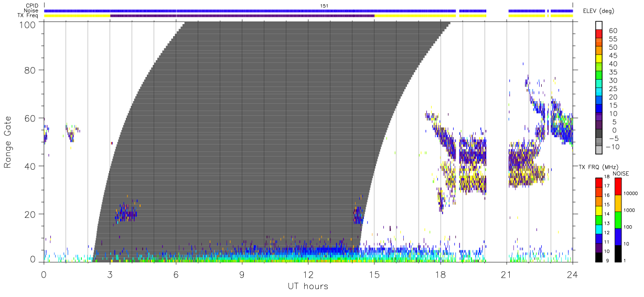Click the Range Gate axis tick '80'

coord(31,70)
